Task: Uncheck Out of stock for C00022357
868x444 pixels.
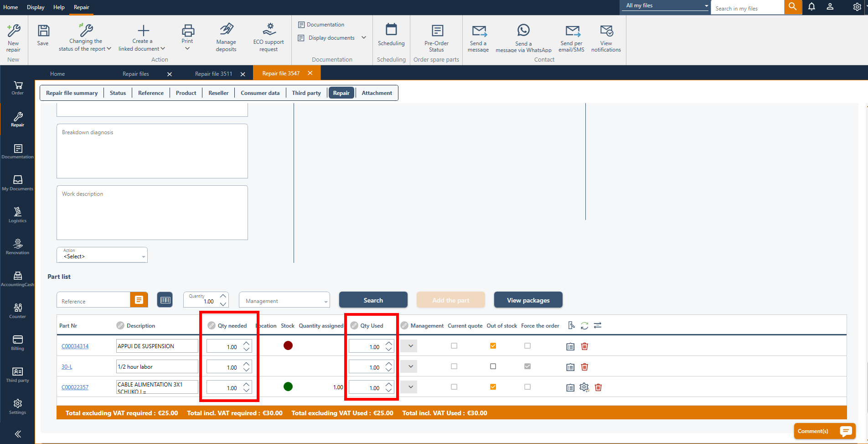Action: [493, 387]
